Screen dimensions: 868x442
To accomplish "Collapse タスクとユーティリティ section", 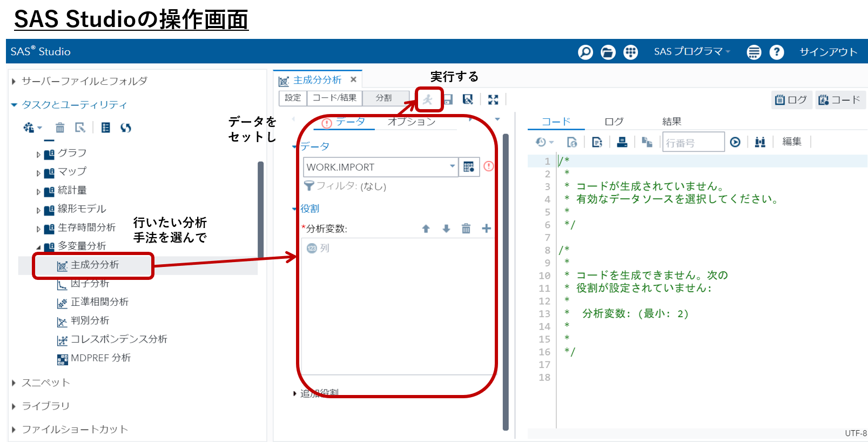I will 14,105.
